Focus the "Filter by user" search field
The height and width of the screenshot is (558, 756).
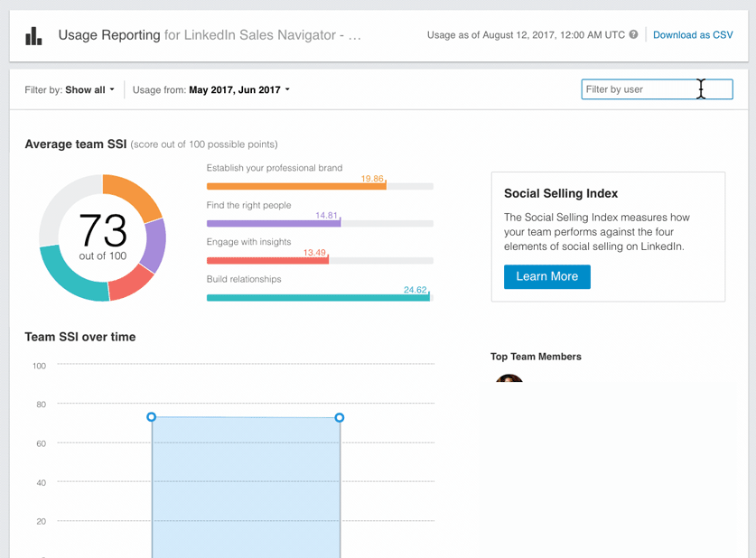click(x=641, y=89)
